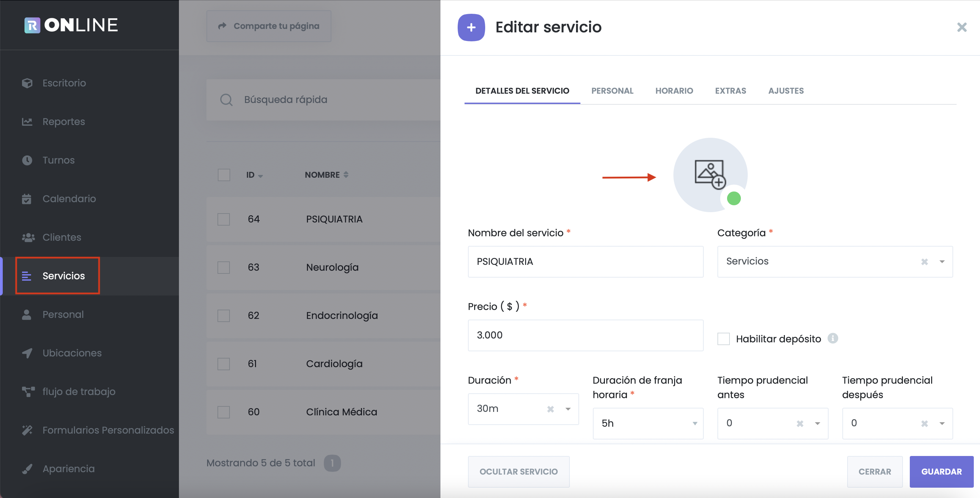The width and height of the screenshot is (980, 498).
Task: Open Ubicaciones in the sidebar
Action: point(72,353)
